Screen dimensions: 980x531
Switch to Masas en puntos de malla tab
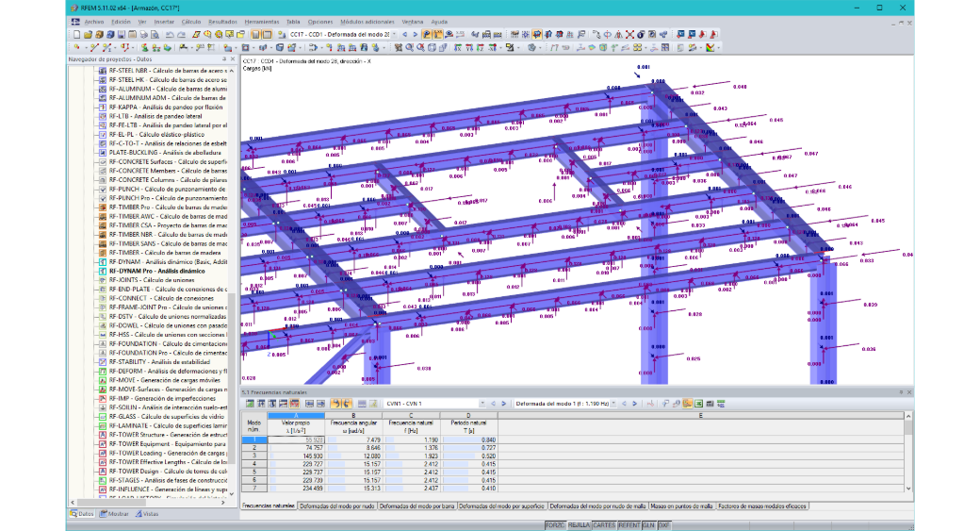pyautogui.click(x=681, y=506)
